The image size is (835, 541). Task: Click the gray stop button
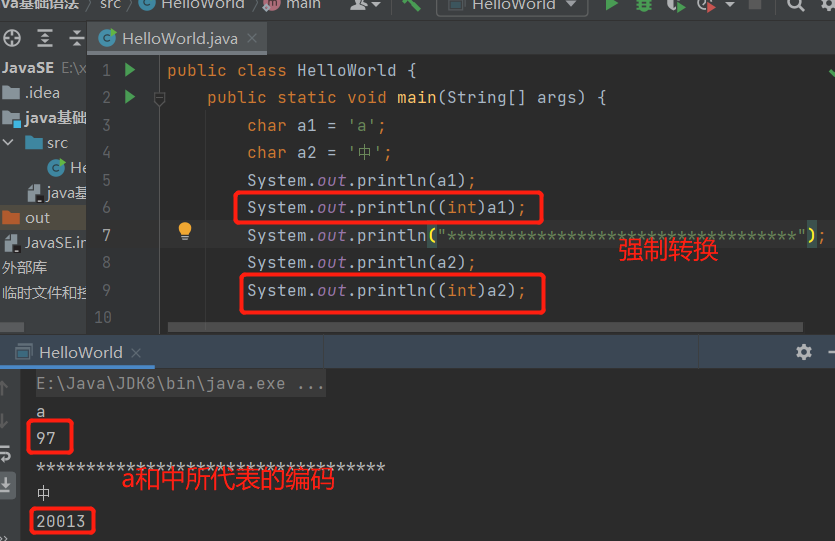[755, 4]
